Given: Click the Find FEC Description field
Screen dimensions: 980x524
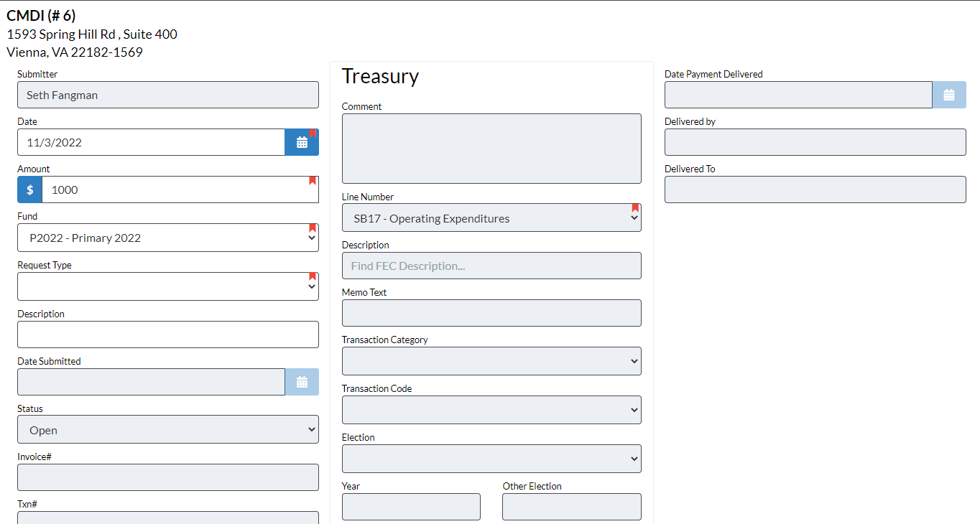Looking at the screenshot, I should [x=491, y=266].
